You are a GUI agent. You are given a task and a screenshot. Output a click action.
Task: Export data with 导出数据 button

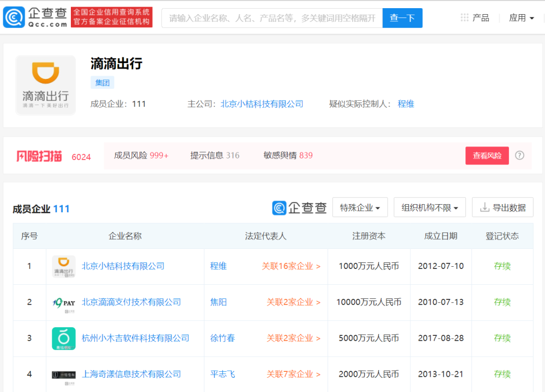[502, 207]
